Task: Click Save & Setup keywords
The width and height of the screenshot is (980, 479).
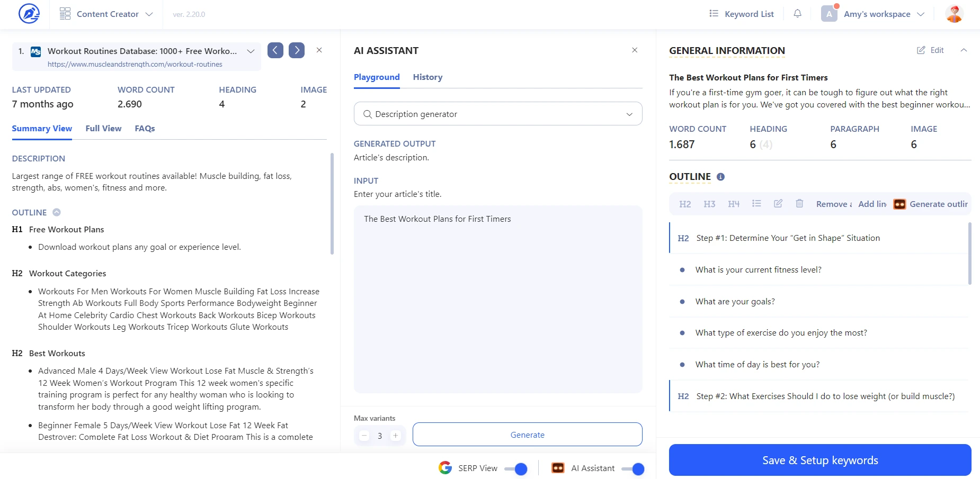Action: [820, 460]
